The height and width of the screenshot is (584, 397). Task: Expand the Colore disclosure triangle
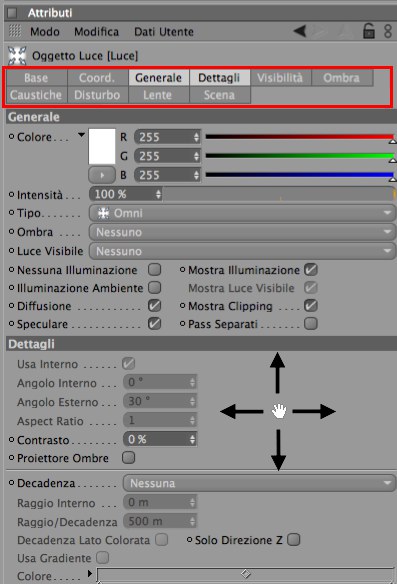[x=81, y=135]
